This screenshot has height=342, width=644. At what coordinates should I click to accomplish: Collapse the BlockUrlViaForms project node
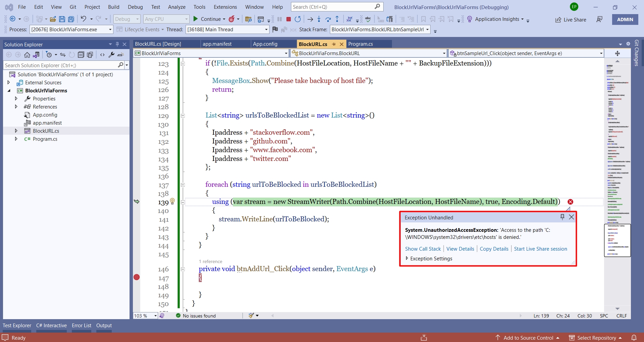(x=9, y=90)
